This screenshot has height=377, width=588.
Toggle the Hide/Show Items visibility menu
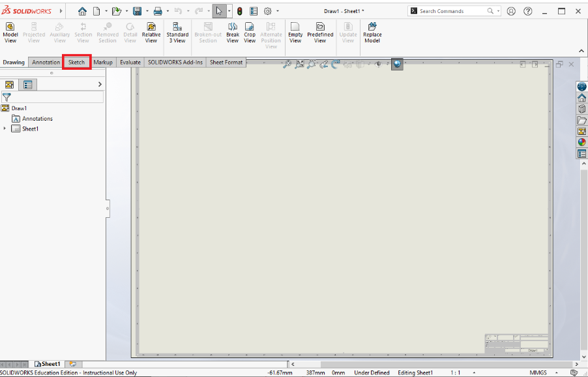(x=380, y=64)
